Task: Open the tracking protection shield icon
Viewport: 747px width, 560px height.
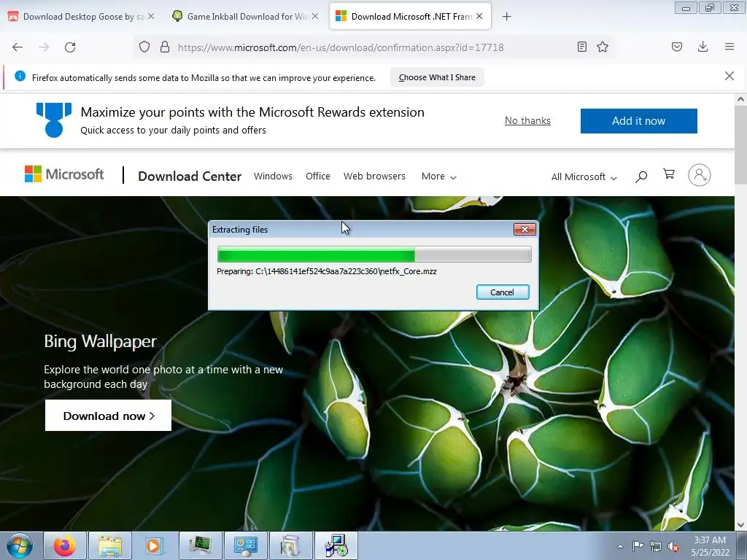Action: (x=144, y=47)
